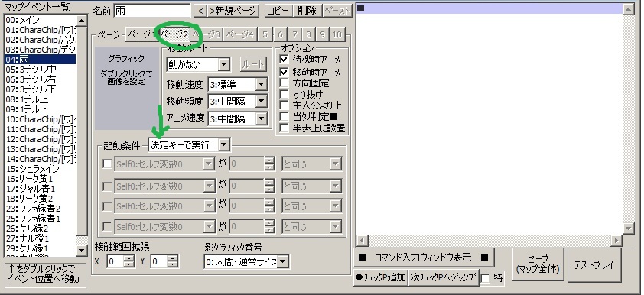Click the ◆チェックP追加 button

[380, 277]
